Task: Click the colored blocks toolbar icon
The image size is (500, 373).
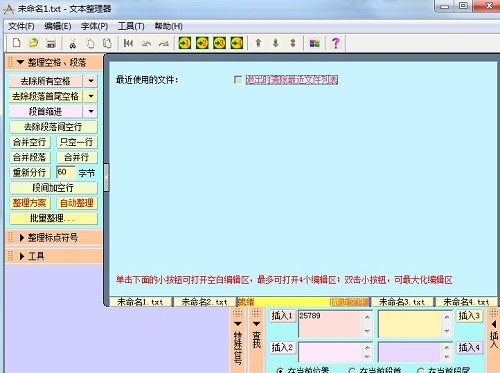Action: (314, 43)
